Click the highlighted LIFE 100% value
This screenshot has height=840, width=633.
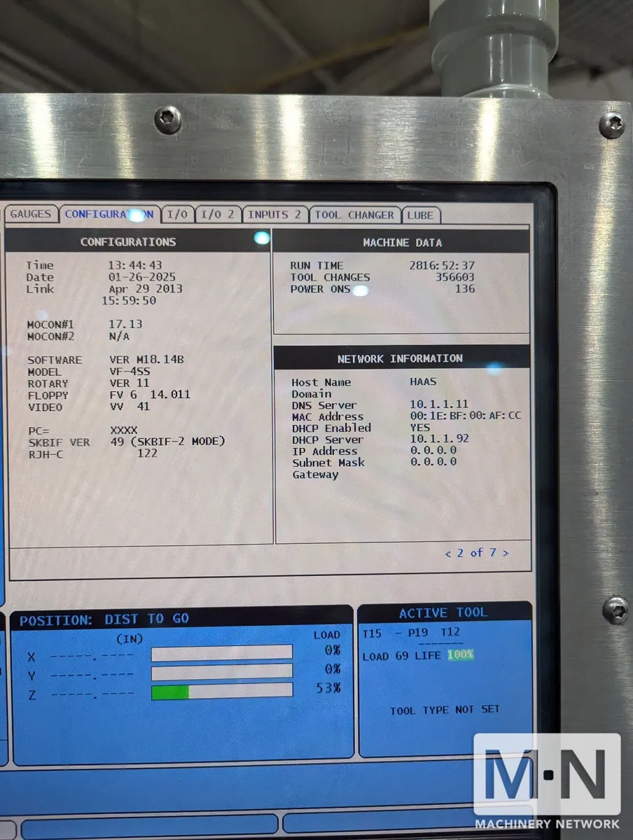tap(460, 655)
